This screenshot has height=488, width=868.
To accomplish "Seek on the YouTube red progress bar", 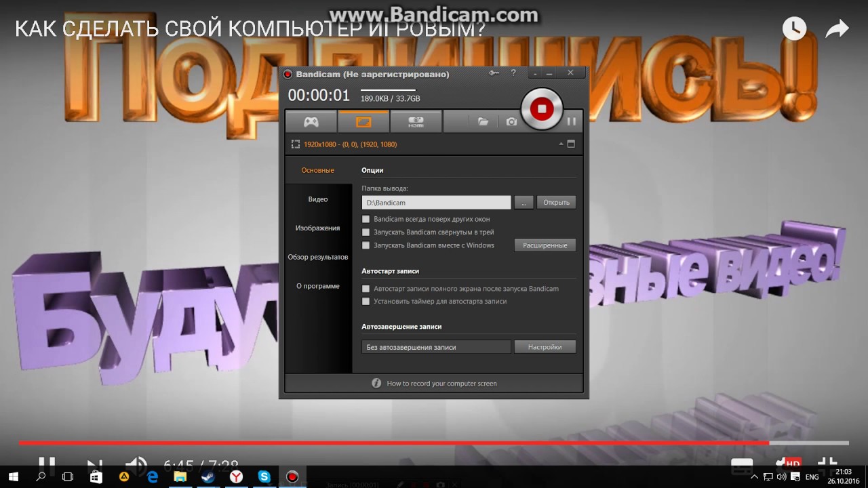I will tap(434, 443).
